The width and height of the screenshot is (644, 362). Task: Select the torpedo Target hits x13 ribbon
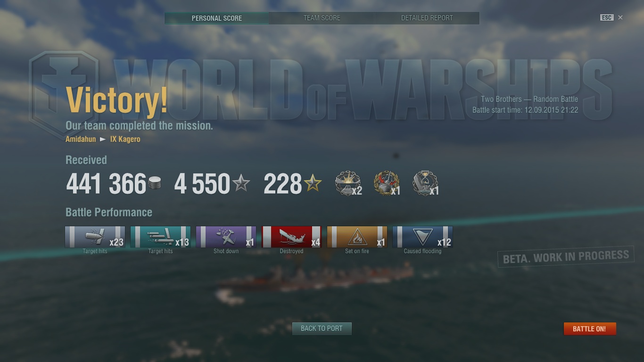click(x=160, y=237)
